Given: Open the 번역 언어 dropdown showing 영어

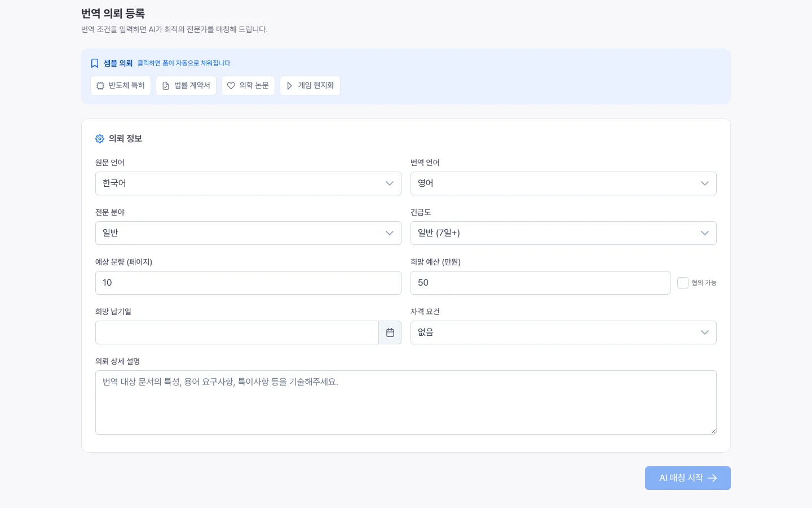Looking at the screenshot, I should pos(564,183).
